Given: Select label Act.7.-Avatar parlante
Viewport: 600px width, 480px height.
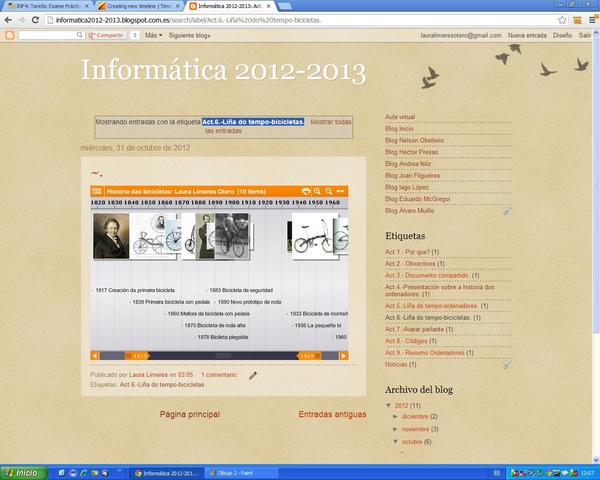Looking at the screenshot, I should coord(414,329).
